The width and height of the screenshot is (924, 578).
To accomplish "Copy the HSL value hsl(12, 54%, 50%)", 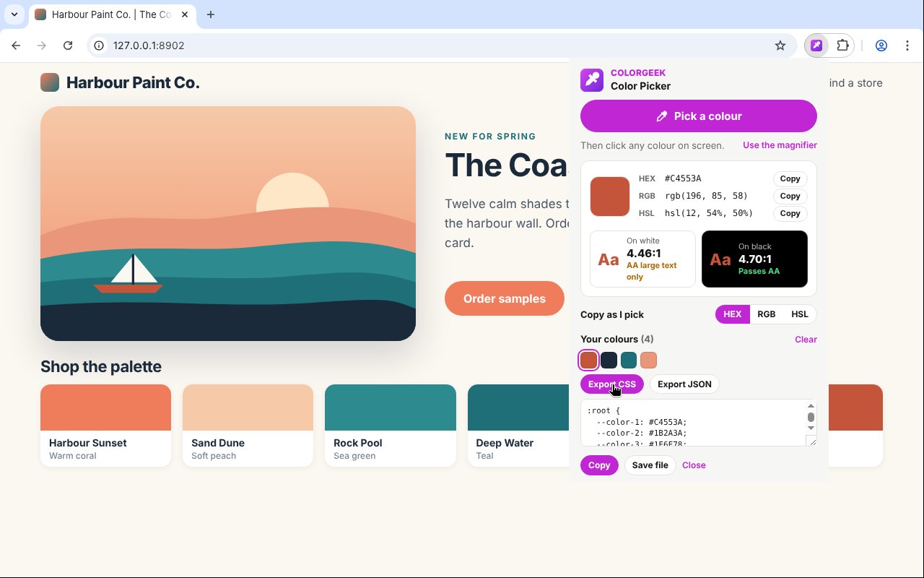I will pyautogui.click(x=790, y=213).
